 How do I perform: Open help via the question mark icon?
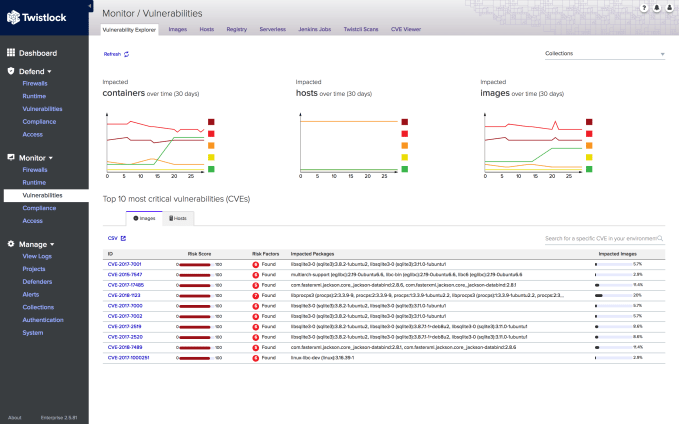(x=644, y=8)
